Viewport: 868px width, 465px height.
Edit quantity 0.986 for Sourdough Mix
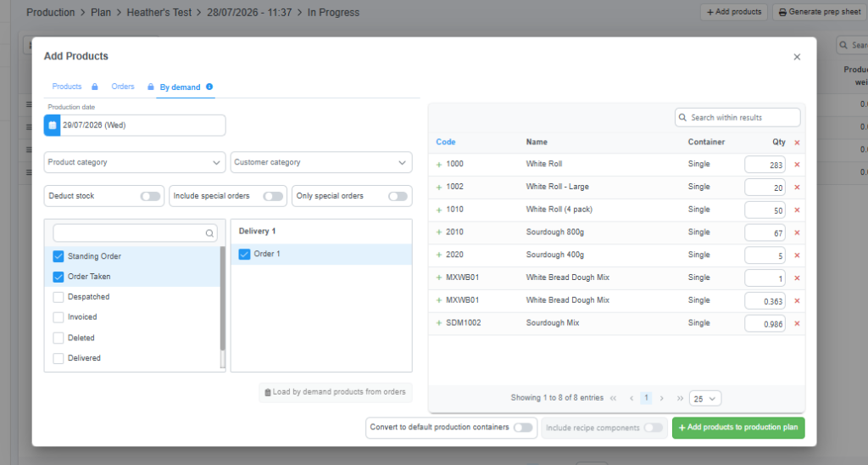click(x=765, y=323)
